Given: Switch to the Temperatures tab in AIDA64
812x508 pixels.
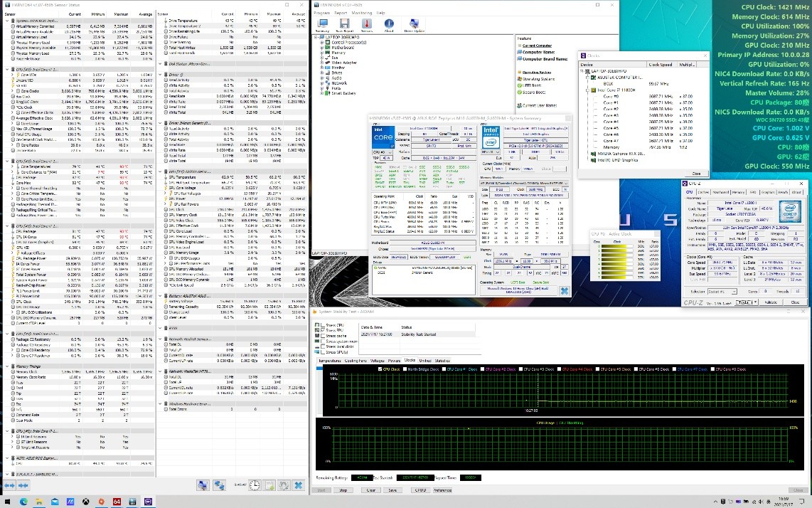Looking at the screenshot, I should pyautogui.click(x=329, y=361).
